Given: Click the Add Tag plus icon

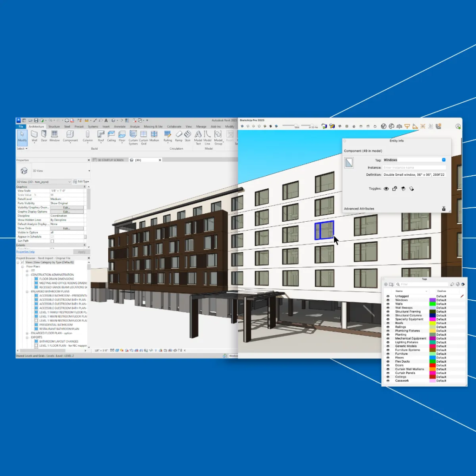Looking at the screenshot, I should click(x=386, y=284).
